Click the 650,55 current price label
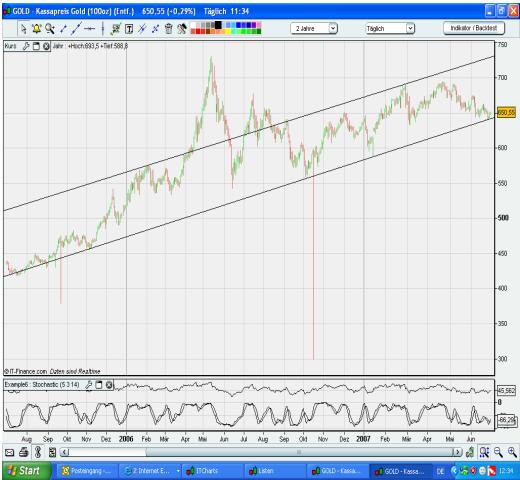The height and width of the screenshot is (480, 520). pos(506,113)
